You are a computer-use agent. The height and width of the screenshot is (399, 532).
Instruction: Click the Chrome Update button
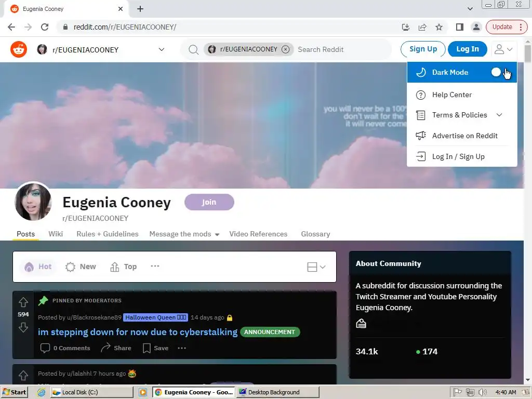point(502,27)
